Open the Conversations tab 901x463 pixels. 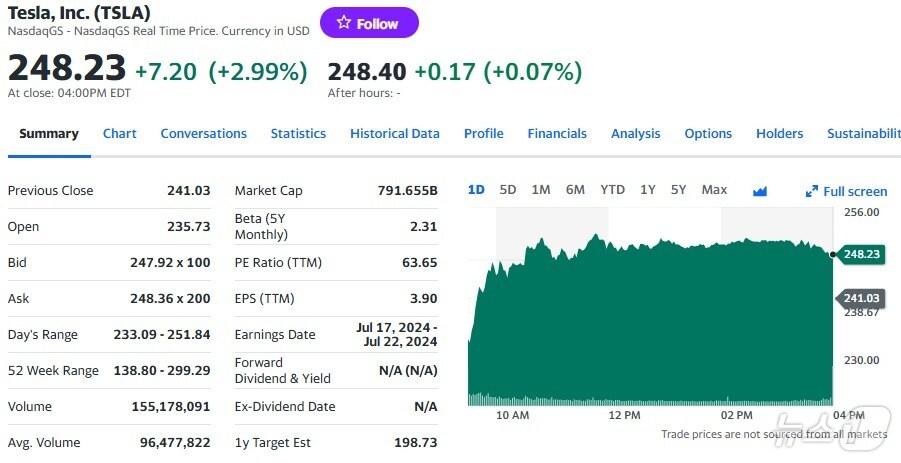[x=203, y=134]
